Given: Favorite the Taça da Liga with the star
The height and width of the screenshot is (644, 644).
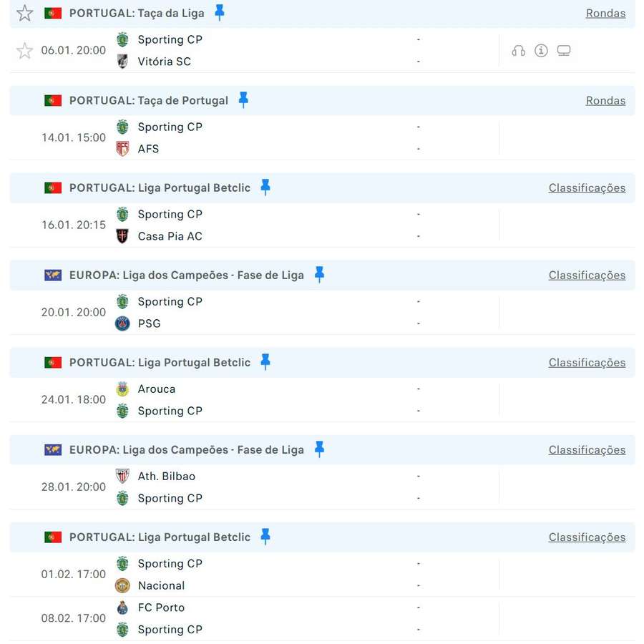Looking at the screenshot, I should coord(24,12).
